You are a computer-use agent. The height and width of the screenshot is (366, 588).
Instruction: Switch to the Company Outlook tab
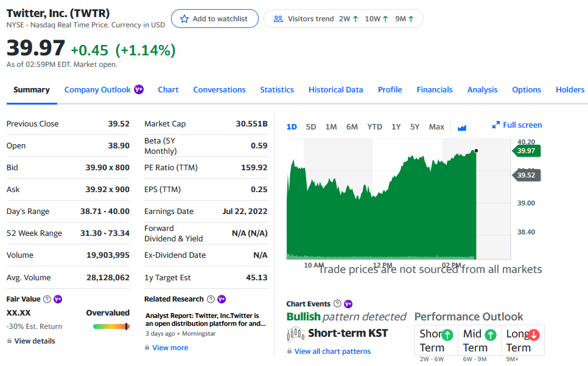pos(97,89)
